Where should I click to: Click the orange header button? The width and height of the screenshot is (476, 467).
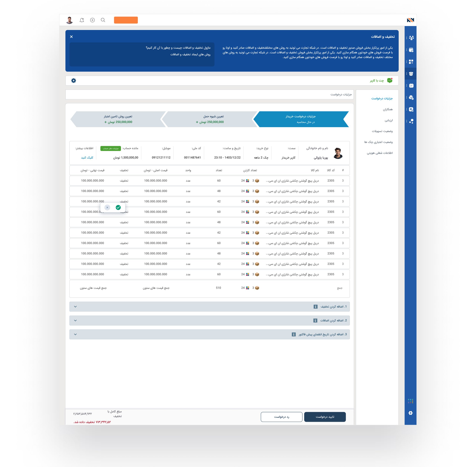[x=126, y=20]
